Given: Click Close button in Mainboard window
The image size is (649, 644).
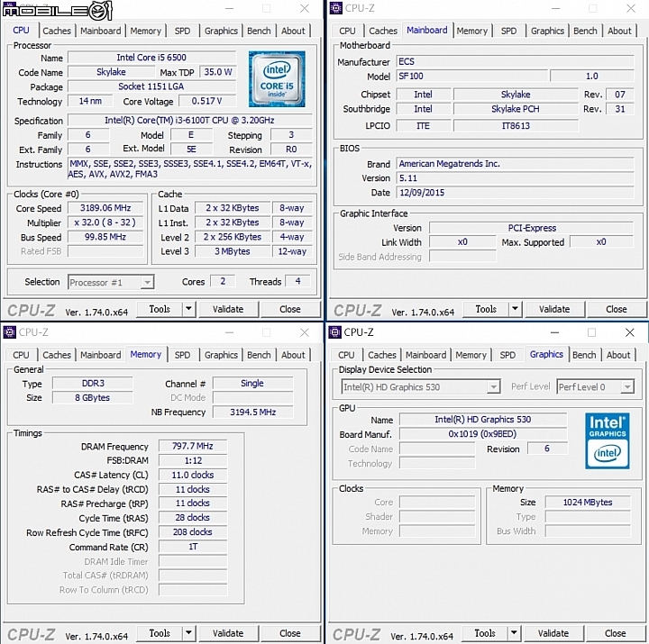Looking at the screenshot, I should pyautogui.click(x=617, y=309).
